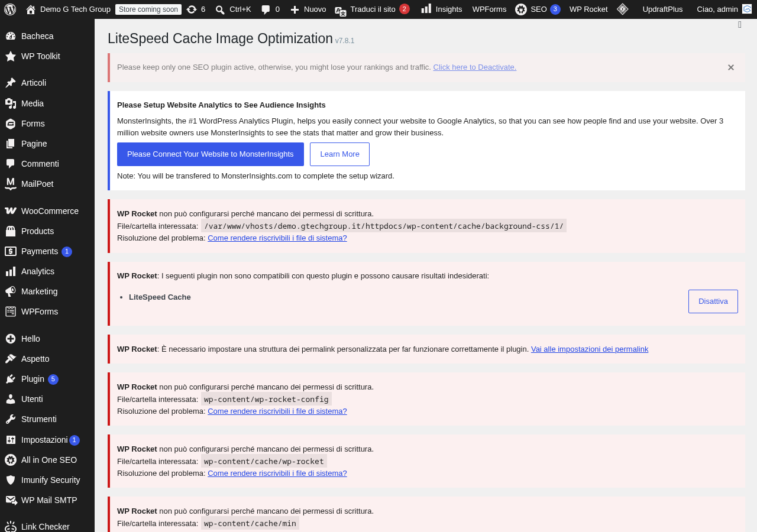Open the Forms menu item

click(x=47, y=124)
